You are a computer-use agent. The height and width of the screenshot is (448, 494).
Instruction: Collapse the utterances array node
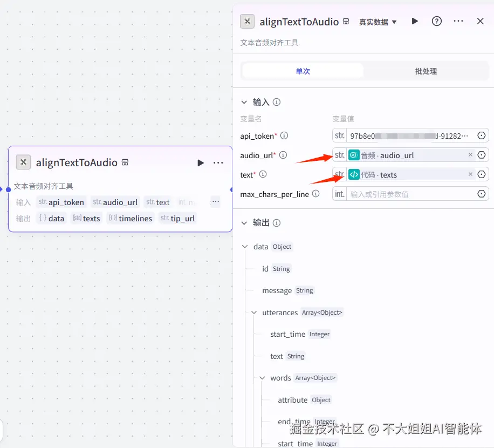tap(254, 313)
